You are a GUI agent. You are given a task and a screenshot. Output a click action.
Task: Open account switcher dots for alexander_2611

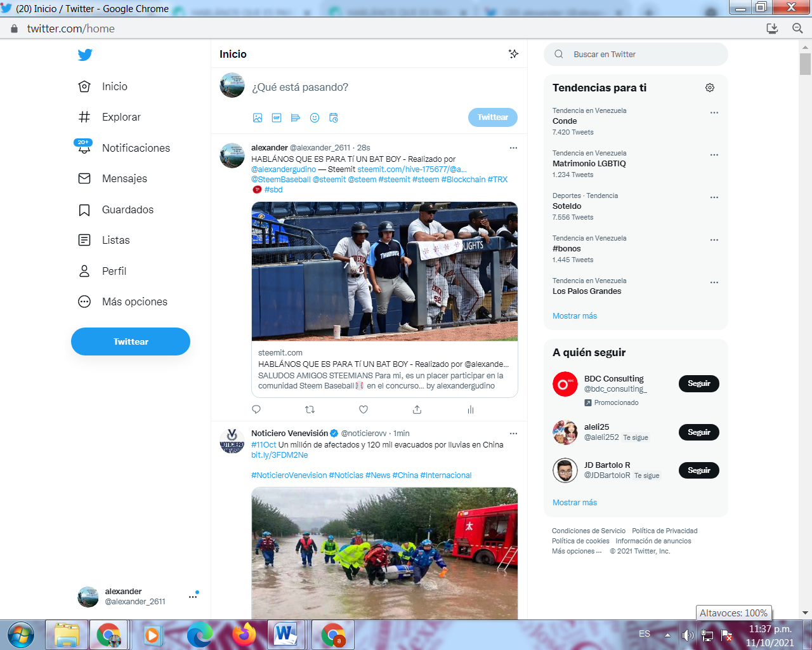point(193,597)
